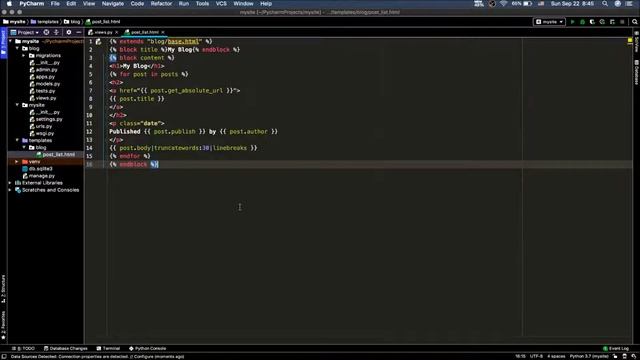The image size is (640, 360).
Task: Click the lock icon in the status bar
Action: point(615,356)
